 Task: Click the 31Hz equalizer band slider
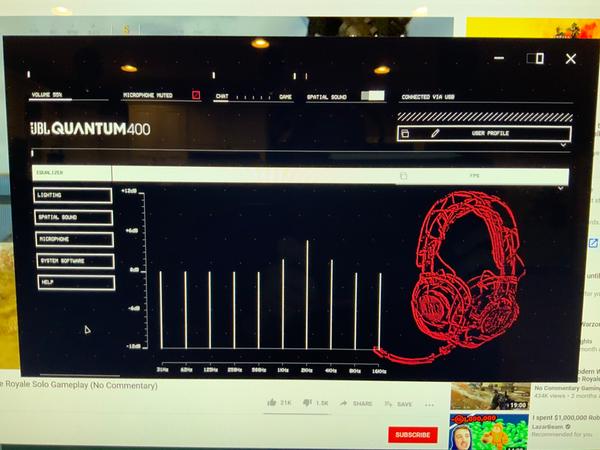pyautogui.click(x=161, y=310)
